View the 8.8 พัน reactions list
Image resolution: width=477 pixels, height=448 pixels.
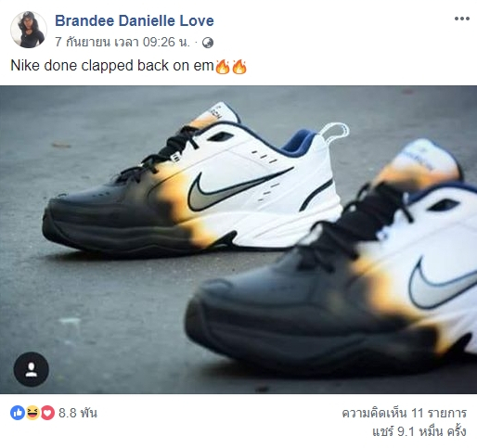78,413
